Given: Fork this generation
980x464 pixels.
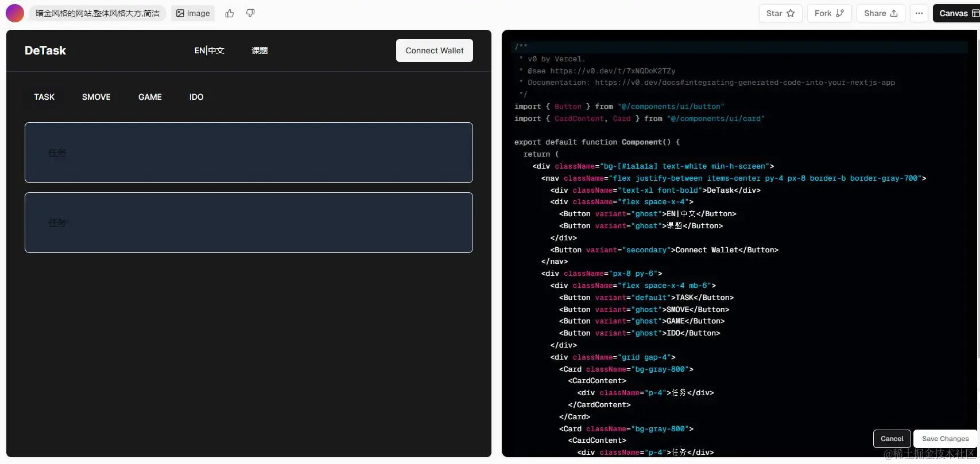Looking at the screenshot, I should (x=829, y=13).
